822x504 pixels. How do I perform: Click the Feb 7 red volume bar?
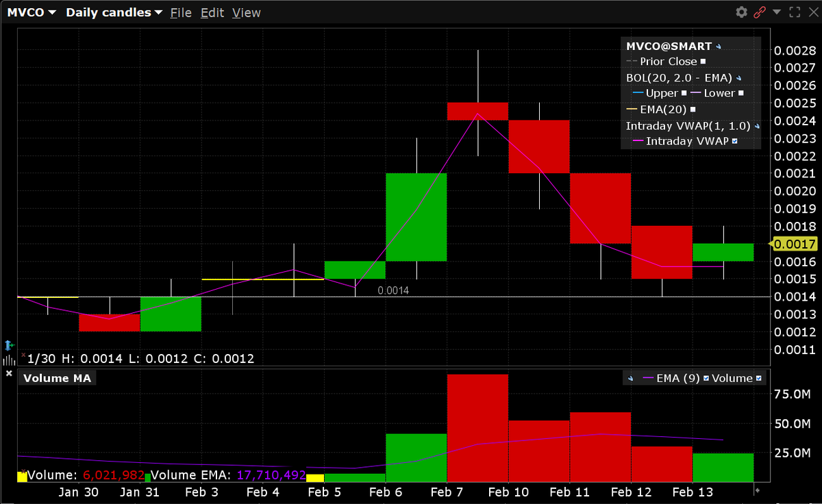point(477,428)
